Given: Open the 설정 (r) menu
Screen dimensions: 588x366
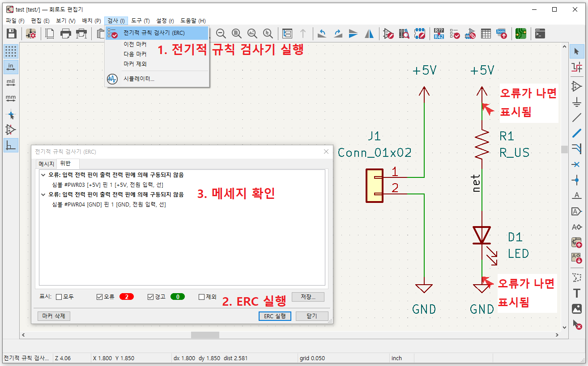Looking at the screenshot, I should (165, 21).
